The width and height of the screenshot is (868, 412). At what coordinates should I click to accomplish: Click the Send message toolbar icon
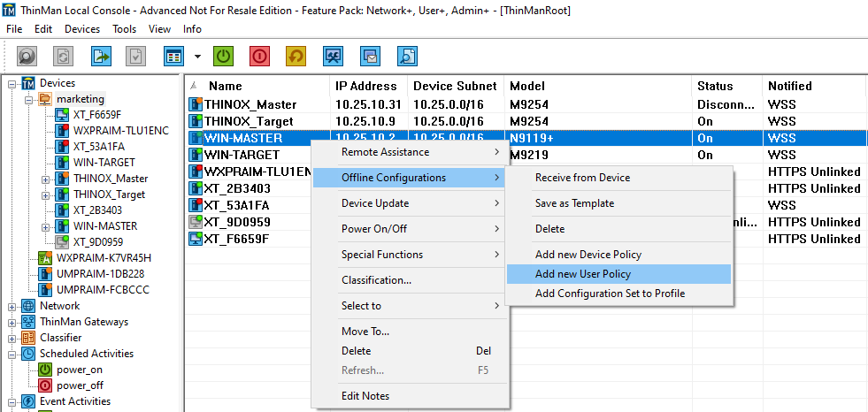click(x=370, y=56)
